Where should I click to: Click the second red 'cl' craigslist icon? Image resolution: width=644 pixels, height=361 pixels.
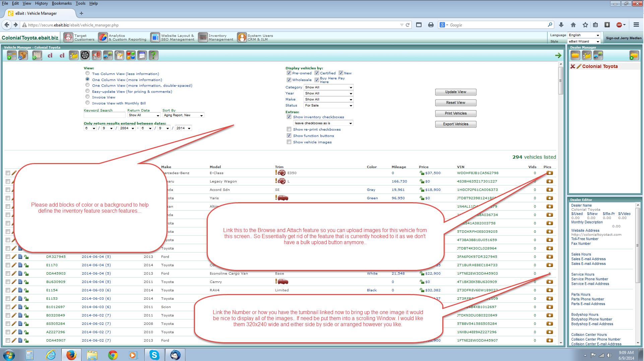click(x=62, y=56)
